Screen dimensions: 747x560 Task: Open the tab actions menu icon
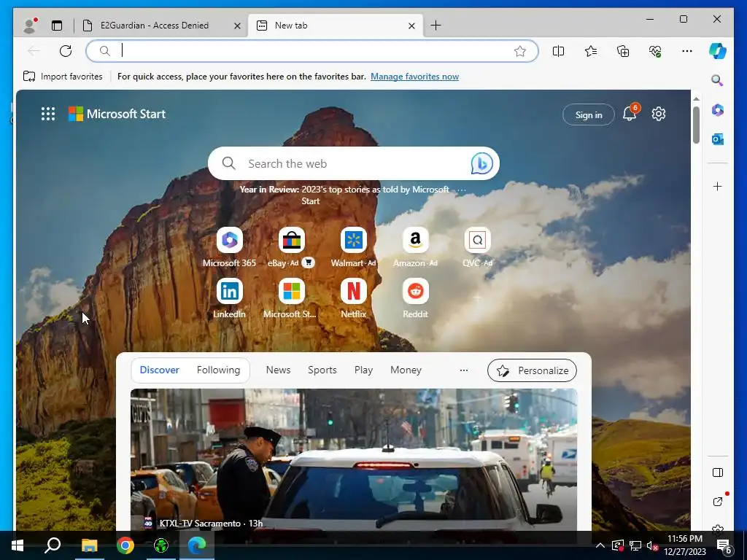coord(57,26)
